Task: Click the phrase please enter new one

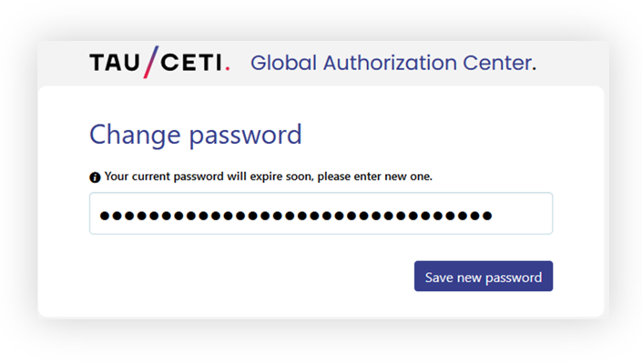Action: pos(374,177)
